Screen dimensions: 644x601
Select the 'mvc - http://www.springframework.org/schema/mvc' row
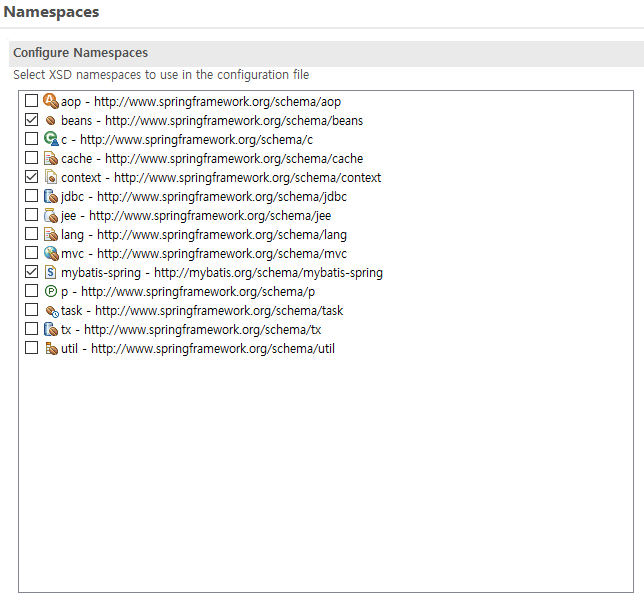(204, 253)
